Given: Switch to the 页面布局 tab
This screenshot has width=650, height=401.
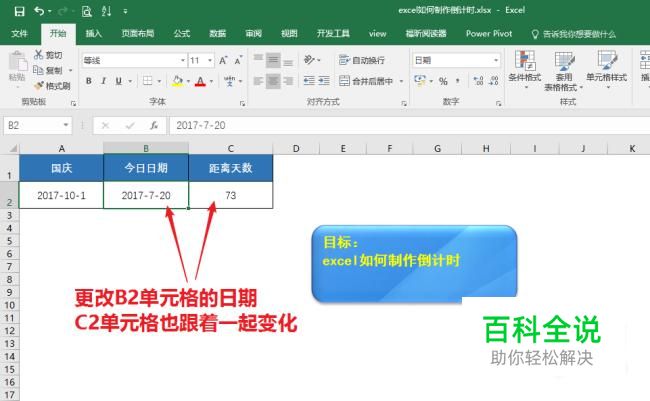Looking at the screenshot, I should pyautogui.click(x=138, y=34).
